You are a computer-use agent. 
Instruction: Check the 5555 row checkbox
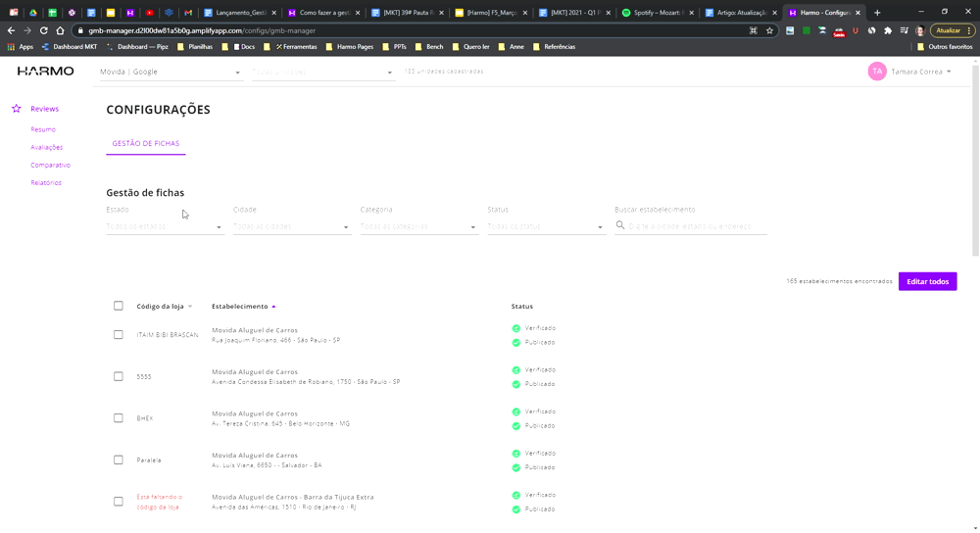click(x=119, y=377)
